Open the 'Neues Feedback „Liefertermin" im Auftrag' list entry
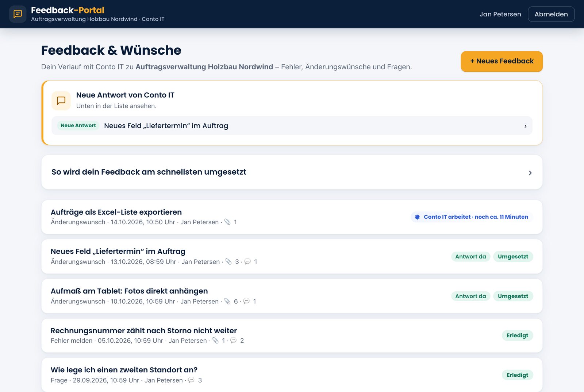The width and height of the screenshot is (584, 392). (292, 256)
